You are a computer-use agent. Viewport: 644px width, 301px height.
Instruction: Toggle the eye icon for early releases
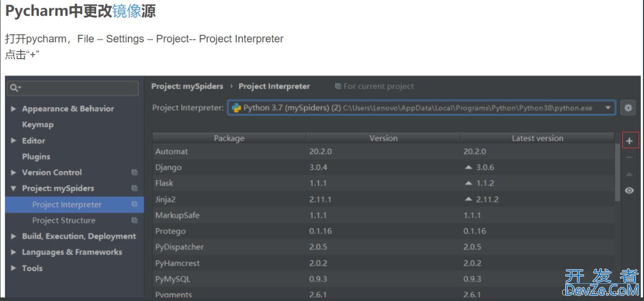tap(629, 190)
